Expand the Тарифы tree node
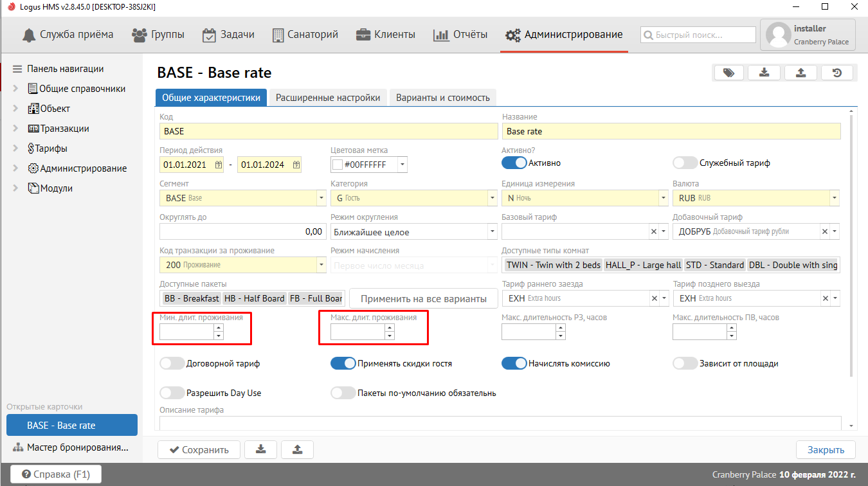 pos(15,148)
